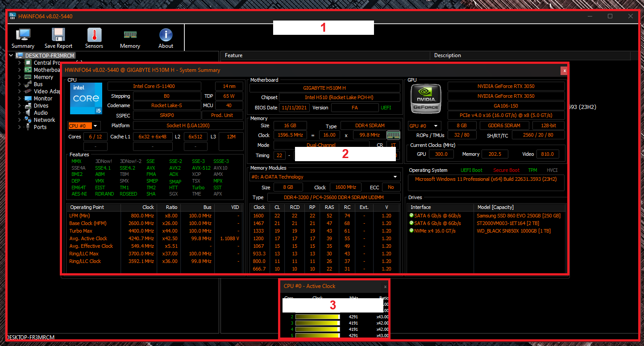Click the Drives icon in the tree
The image size is (644, 346).
29,105
